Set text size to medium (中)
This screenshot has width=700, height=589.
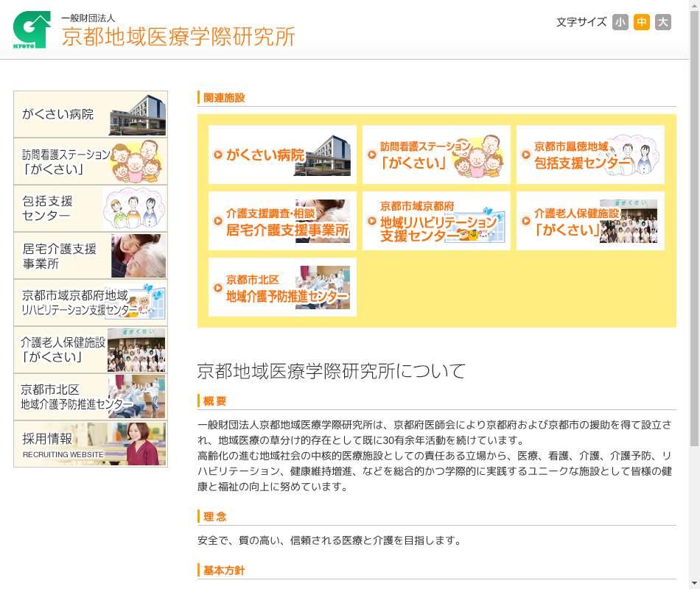pyautogui.click(x=642, y=22)
